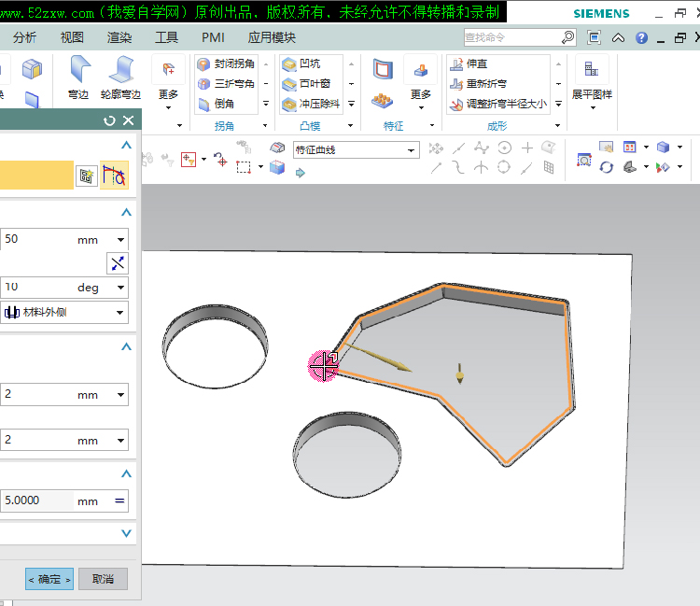700x606 pixels.
Task: Click the depth field showing 50
Action: click(38, 239)
